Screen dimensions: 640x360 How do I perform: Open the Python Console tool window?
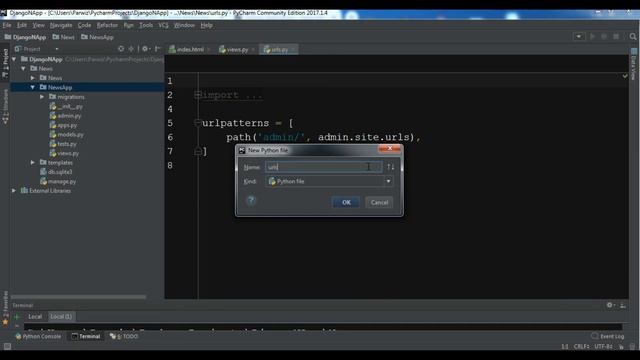click(38, 336)
